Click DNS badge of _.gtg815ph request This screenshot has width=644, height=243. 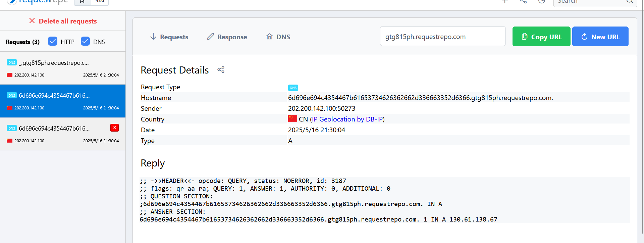(12, 62)
